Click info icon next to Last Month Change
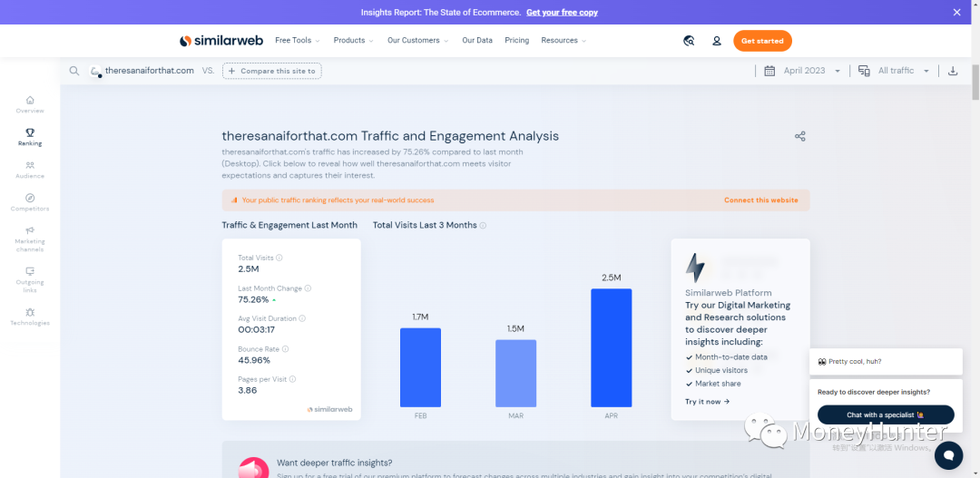This screenshot has height=478, width=980. click(x=309, y=288)
